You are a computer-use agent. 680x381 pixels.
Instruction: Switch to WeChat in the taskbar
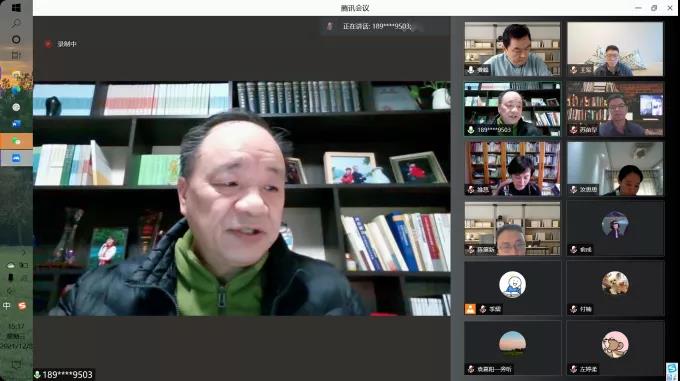tap(16, 141)
